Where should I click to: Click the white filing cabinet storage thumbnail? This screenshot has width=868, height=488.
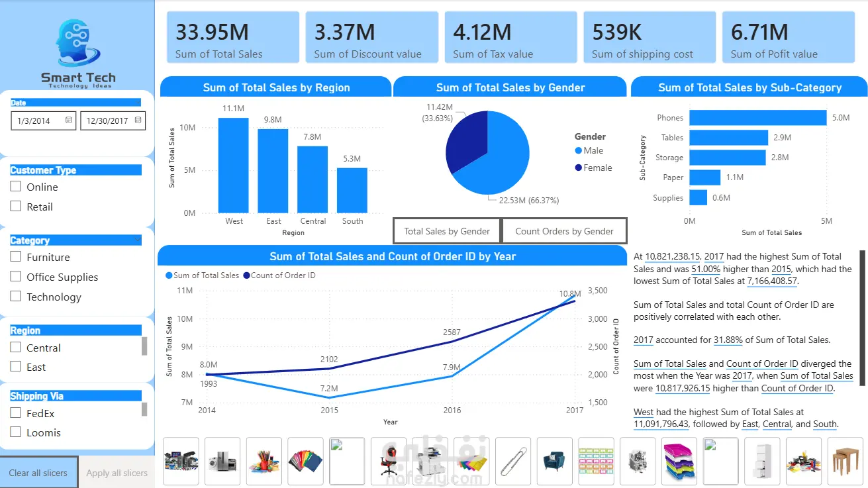point(762,461)
